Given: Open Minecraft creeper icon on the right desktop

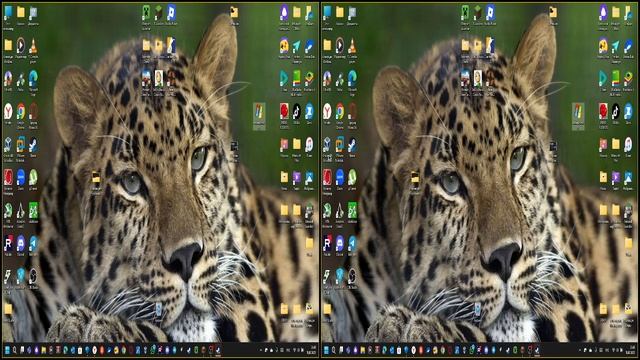Looking at the screenshot, I should [x=465, y=13].
